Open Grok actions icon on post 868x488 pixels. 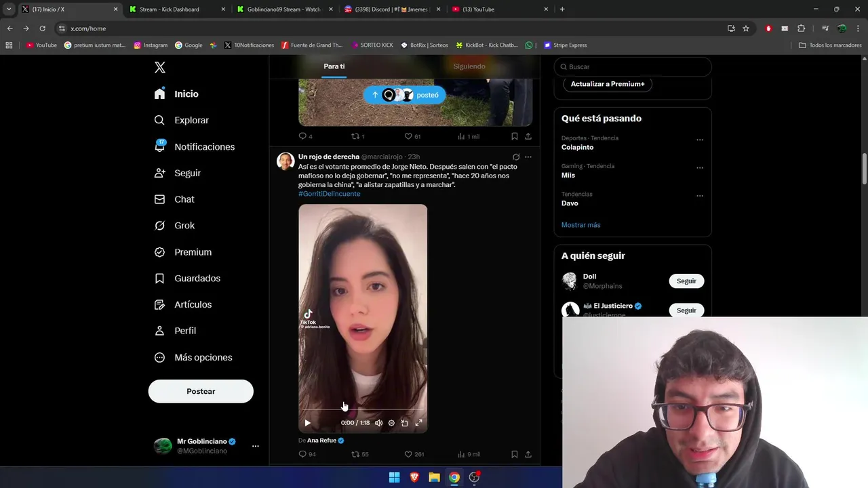(x=516, y=157)
